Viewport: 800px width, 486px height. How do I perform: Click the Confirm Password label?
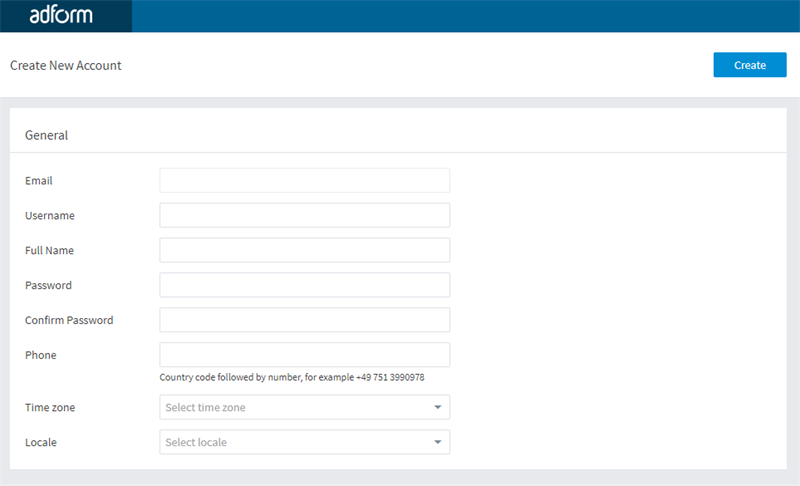69,320
